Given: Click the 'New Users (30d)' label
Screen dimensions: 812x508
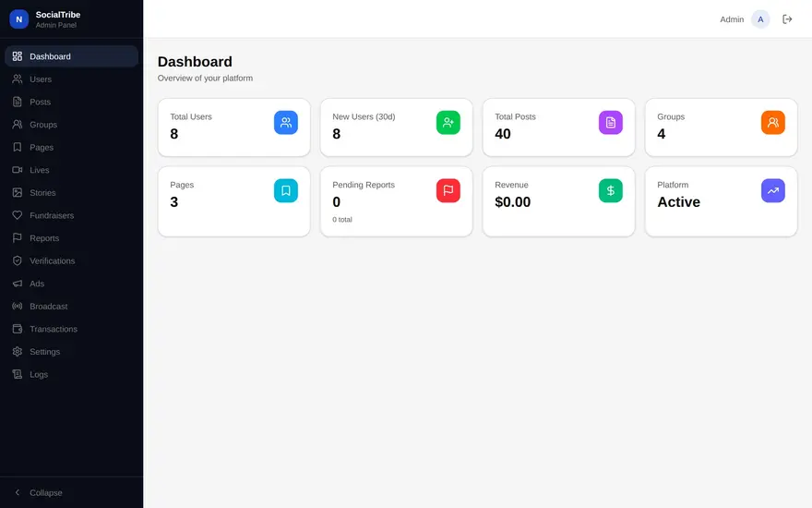Looking at the screenshot, I should (x=364, y=116).
